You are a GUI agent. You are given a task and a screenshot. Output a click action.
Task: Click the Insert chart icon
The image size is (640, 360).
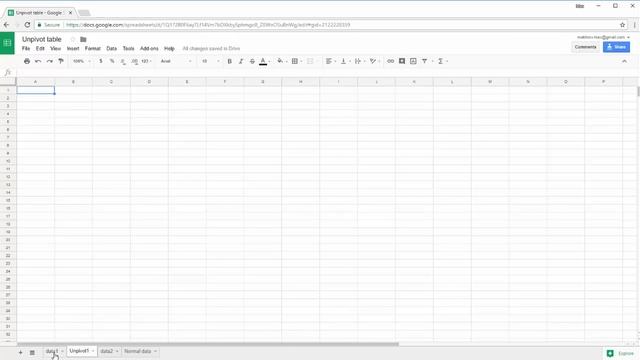click(413, 61)
